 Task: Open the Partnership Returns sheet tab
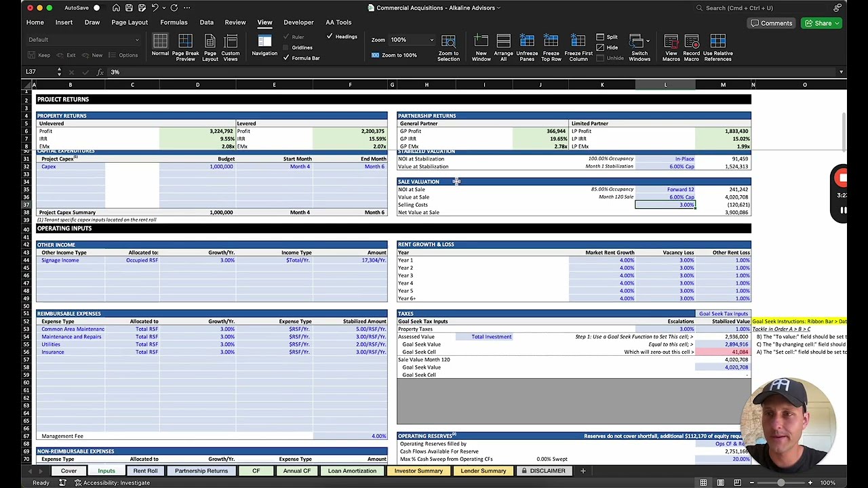coord(201,470)
